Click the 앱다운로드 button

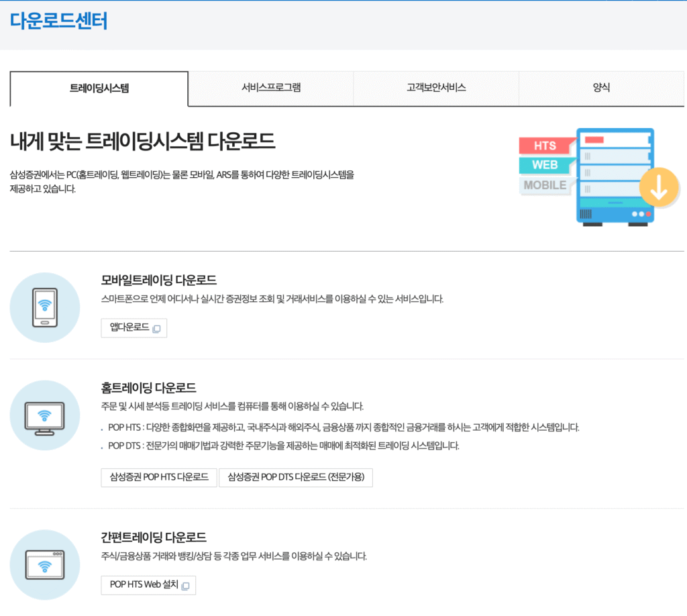[134, 328]
